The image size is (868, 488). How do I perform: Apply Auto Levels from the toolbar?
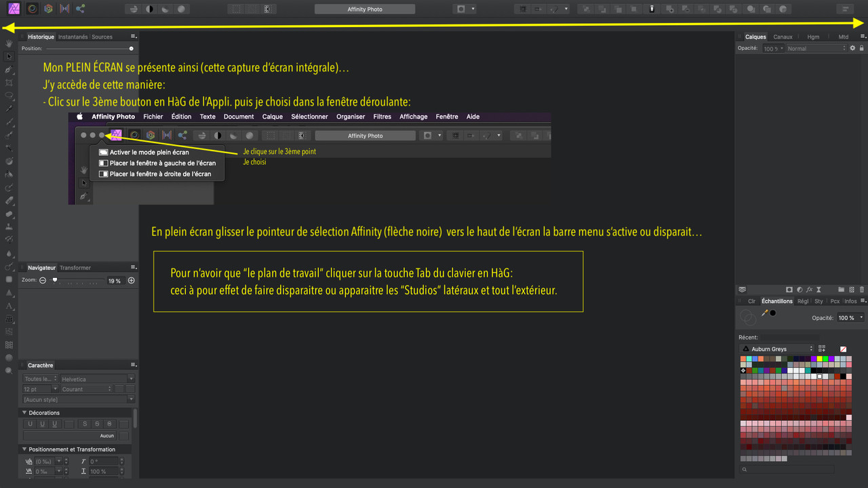point(134,9)
